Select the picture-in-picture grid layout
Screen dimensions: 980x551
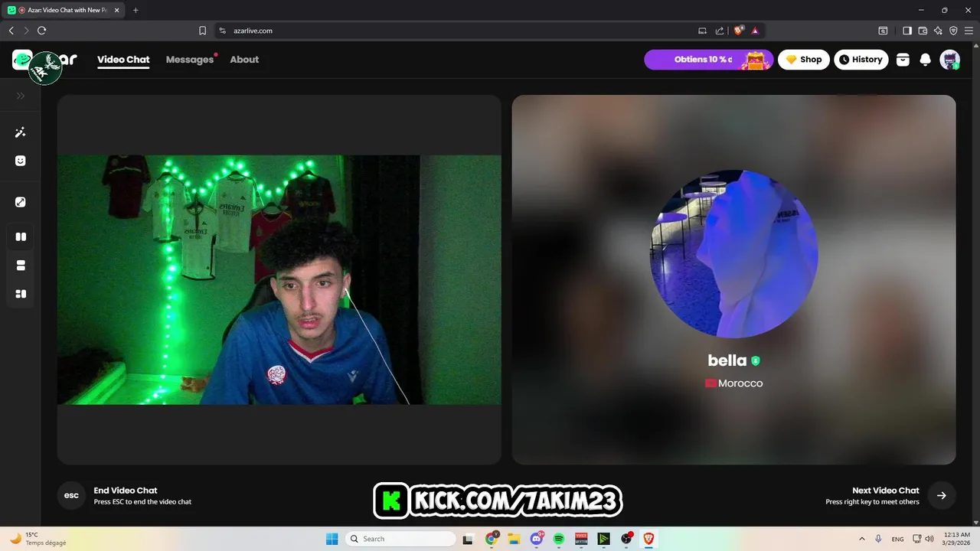[x=21, y=294]
